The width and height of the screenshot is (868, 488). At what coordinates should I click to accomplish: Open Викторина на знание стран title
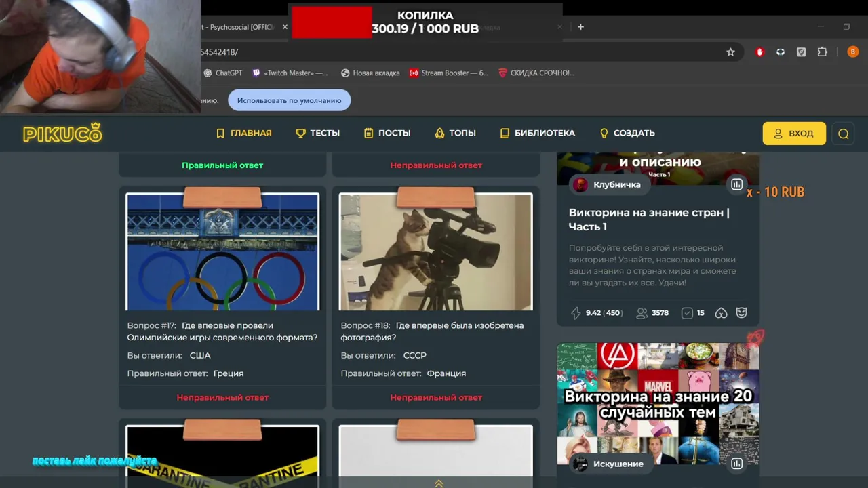(x=649, y=220)
